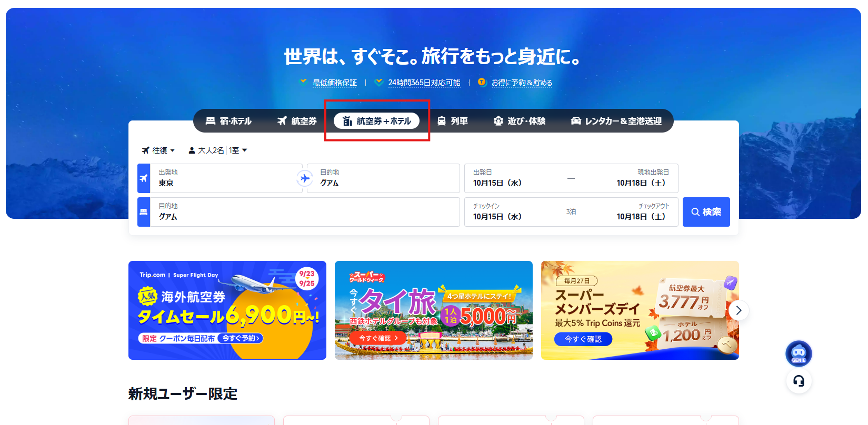The width and height of the screenshot is (868, 425).
Task: Click the 24時間365日対応可能 link
Action: point(424,83)
